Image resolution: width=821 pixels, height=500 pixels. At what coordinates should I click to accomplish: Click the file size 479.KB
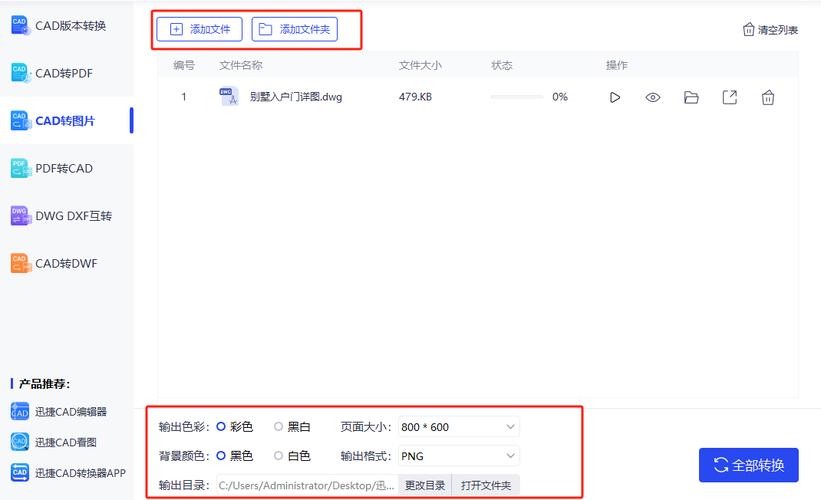(x=415, y=97)
